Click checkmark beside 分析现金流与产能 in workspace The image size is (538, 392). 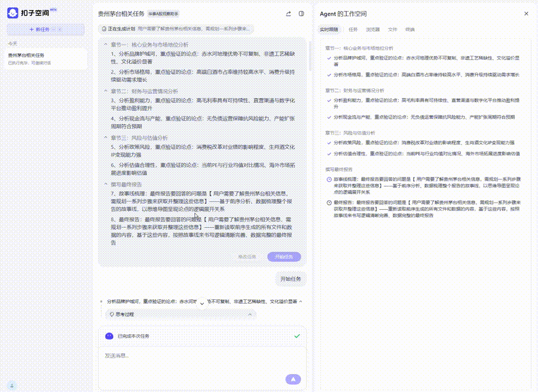(329, 117)
